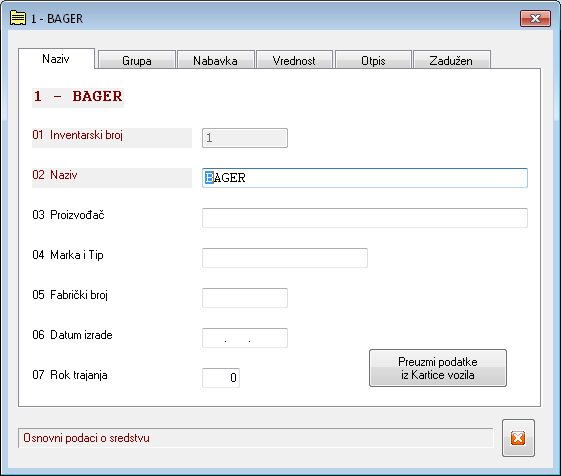Open the Zadužen tab
Image resolution: width=561 pixels, height=476 pixels.
click(452, 60)
